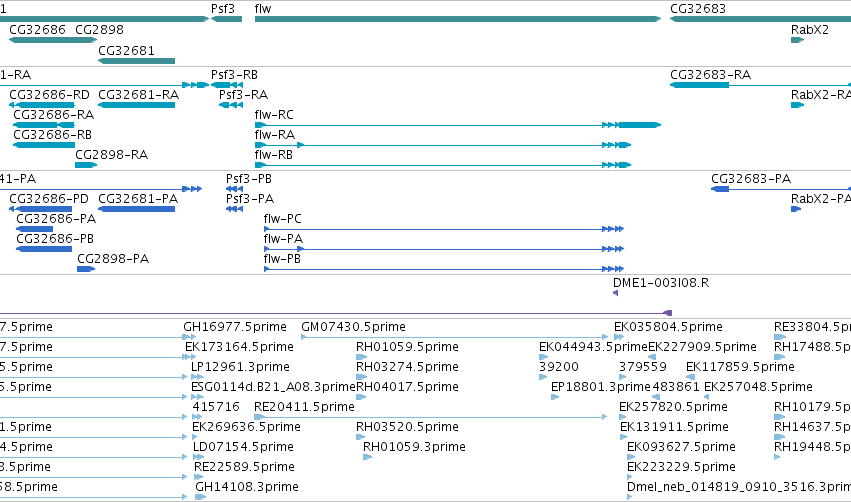Click the CG32686-RD transcript
The height and width of the screenshot is (502, 851).
tap(42, 105)
